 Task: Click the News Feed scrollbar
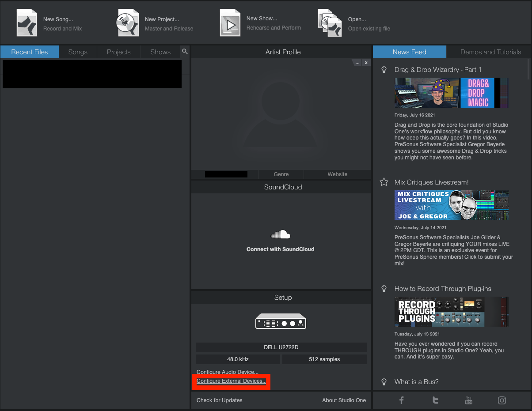click(x=529, y=69)
